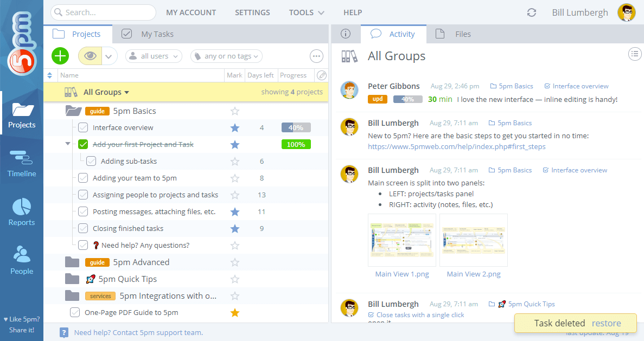Screen dimensions: 644x341
Task: Select the Projects icon in the sidebar
Action: pyautogui.click(x=22, y=114)
